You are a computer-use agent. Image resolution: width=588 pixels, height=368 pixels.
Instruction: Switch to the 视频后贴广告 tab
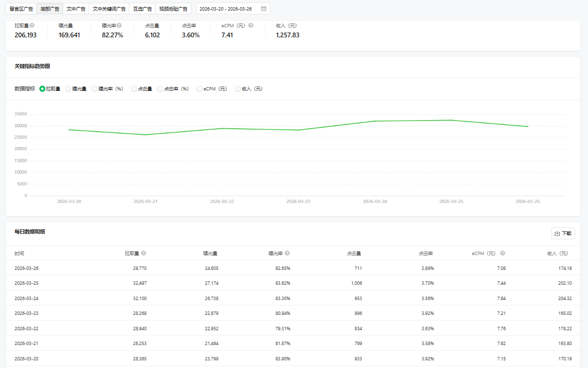coord(173,9)
